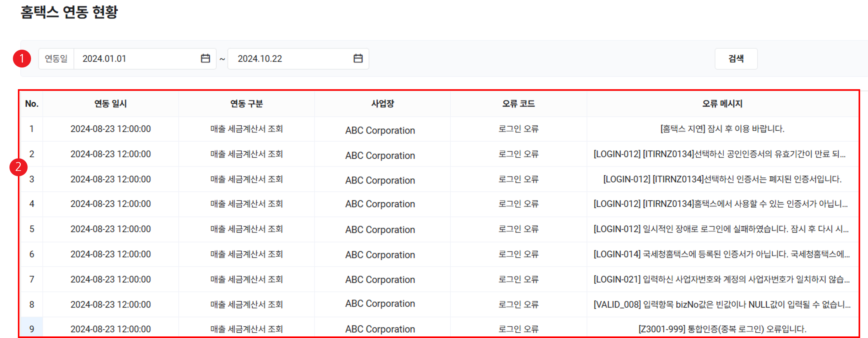Select row 3 폐지된 인증서 error message

point(722,179)
